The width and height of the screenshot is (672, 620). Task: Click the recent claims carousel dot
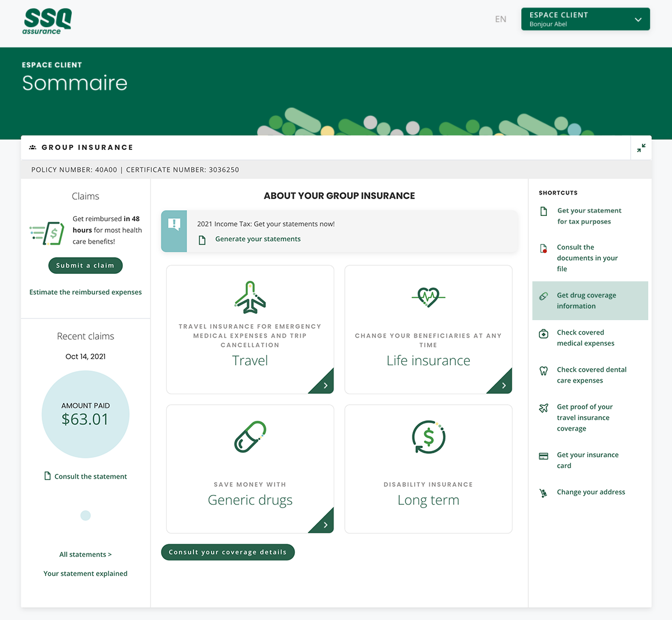[86, 515]
